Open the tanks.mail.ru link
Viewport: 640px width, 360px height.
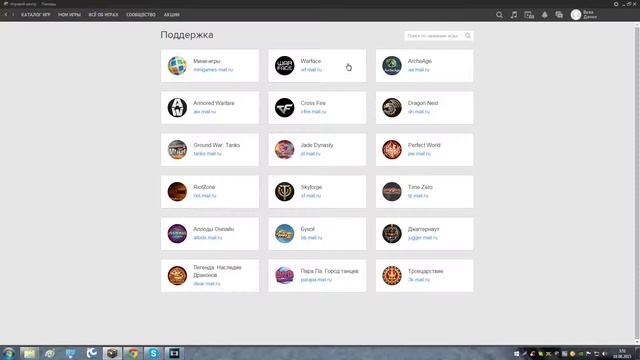click(207, 154)
